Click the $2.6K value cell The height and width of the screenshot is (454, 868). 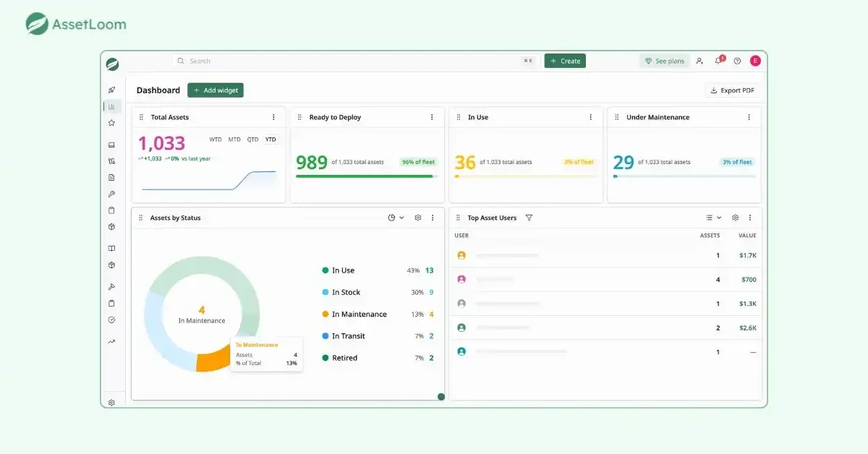pyautogui.click(x=748, y=328)
